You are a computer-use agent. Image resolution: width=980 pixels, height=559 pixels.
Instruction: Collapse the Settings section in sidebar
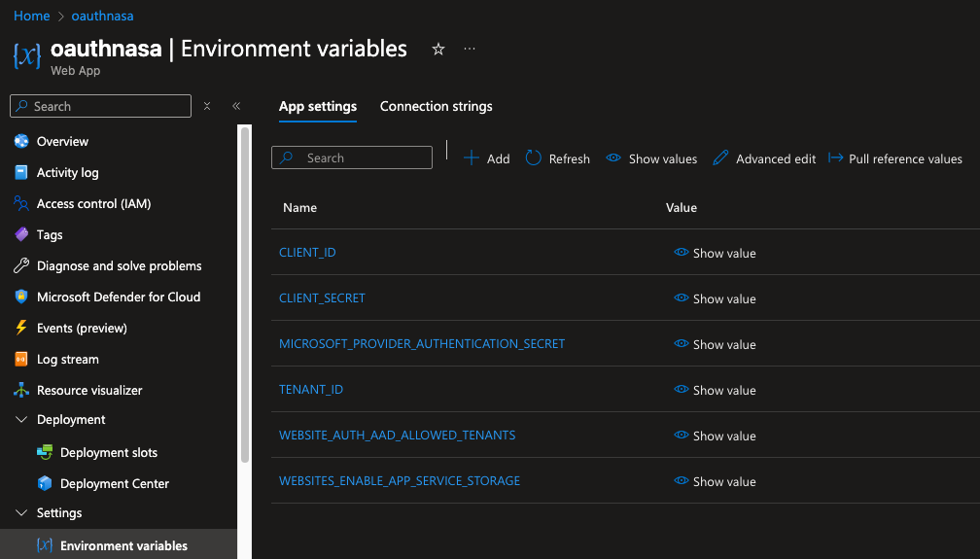coord(21,513)
